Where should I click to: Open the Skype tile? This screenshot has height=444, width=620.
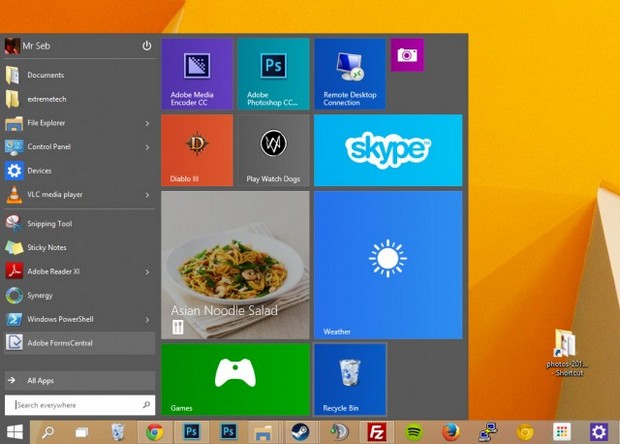(388, 150)
